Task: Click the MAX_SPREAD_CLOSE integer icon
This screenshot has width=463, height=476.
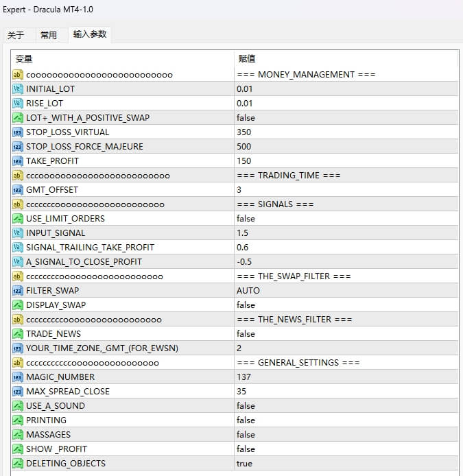Action: click(x=18, y=392)
